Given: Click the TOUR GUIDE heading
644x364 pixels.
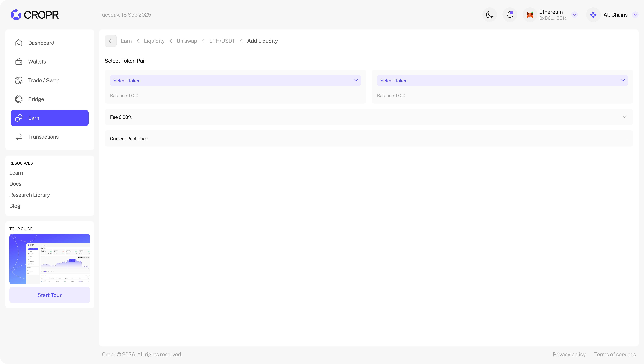Looking at the screenshot, I should click(21, 229).
